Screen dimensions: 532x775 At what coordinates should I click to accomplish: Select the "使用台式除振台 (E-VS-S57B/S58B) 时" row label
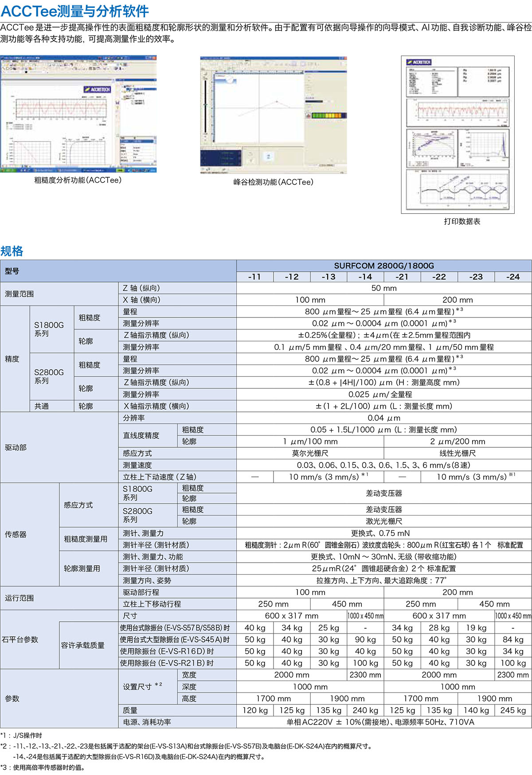click(177, 628)
